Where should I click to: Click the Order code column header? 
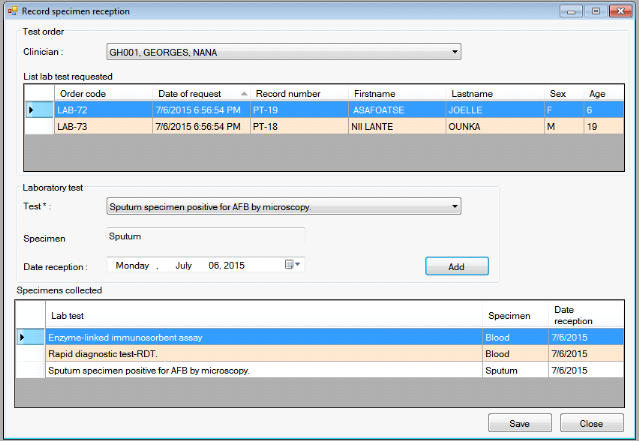click(104, 94)
